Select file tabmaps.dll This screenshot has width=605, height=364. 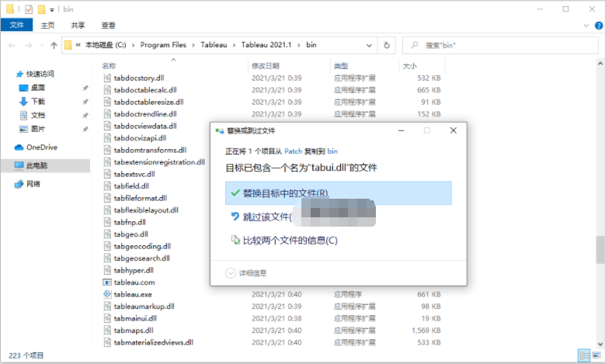pos(134,330)
